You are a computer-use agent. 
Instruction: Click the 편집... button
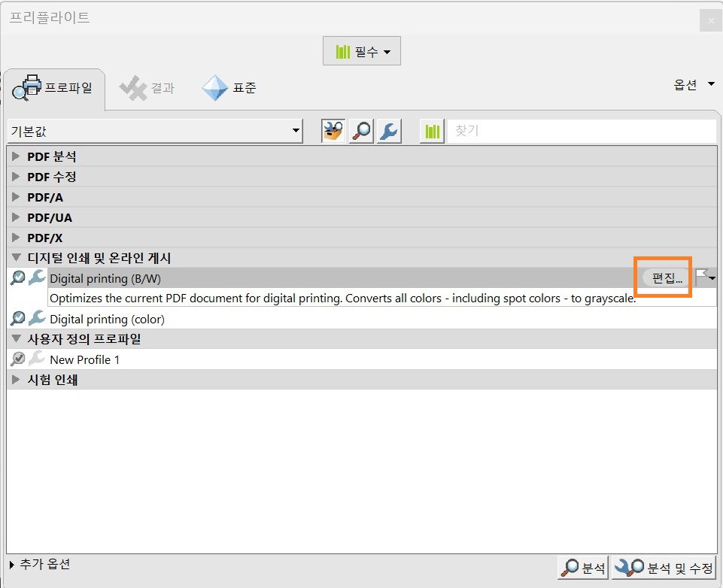(667, 278)
